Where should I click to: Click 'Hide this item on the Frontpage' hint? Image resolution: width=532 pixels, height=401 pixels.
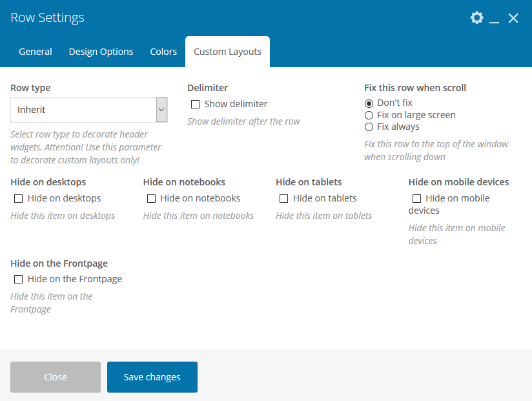[52, 303]
